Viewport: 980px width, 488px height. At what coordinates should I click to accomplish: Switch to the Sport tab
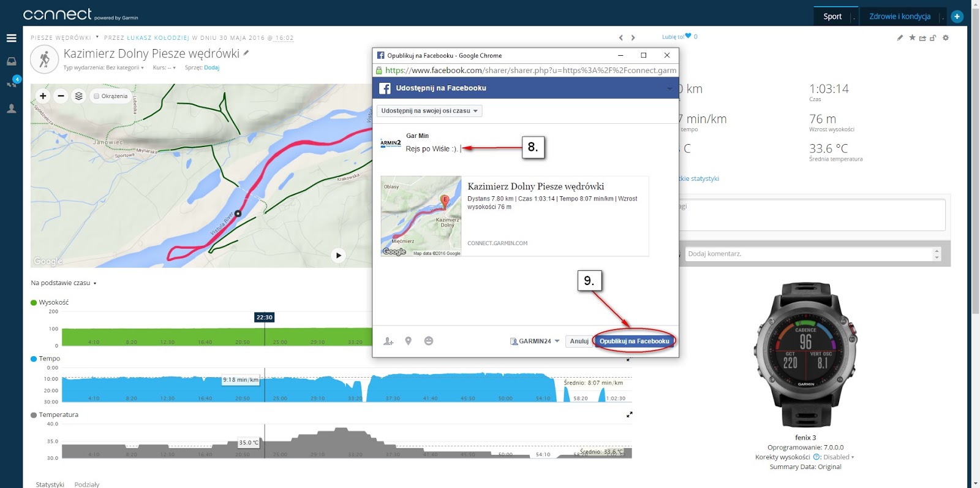tap(832, 17)
